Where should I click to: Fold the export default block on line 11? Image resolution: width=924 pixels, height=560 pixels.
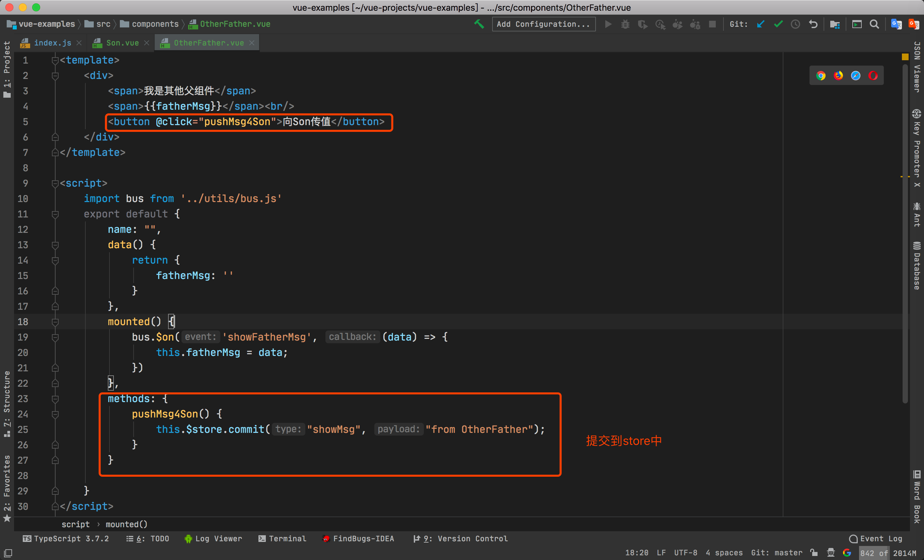pyautogui.click(x=55, y=214)
